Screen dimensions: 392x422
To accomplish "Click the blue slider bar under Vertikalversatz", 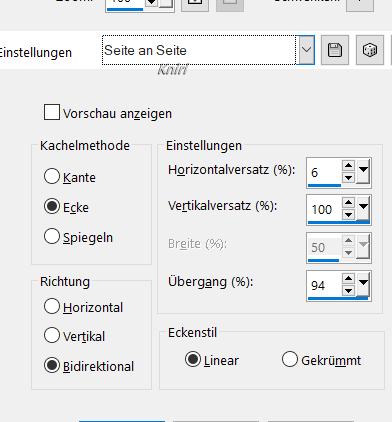I will pos(339,222).
